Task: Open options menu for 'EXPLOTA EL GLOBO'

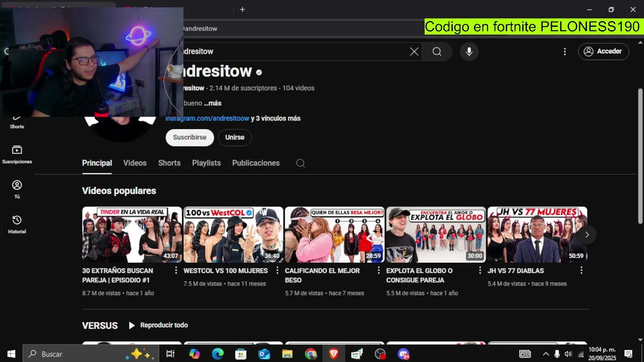Action: tap(480, 270)
